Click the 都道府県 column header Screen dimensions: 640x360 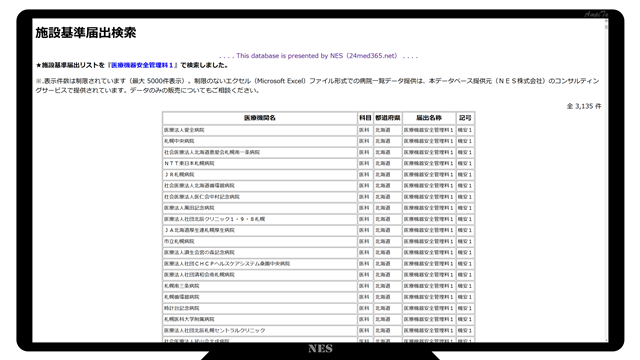point(387,118)
